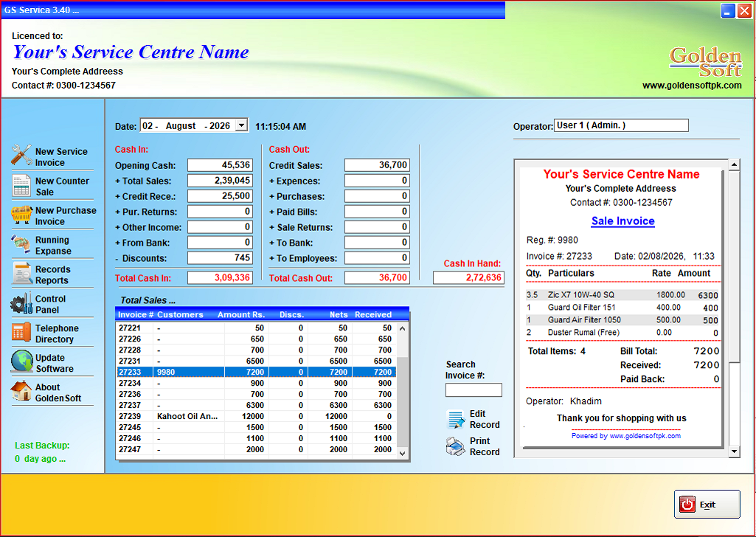Click the Operator field showing User 1
Image resolution: width=756 pixels, height=537 pixels.
tap(621, 125)
